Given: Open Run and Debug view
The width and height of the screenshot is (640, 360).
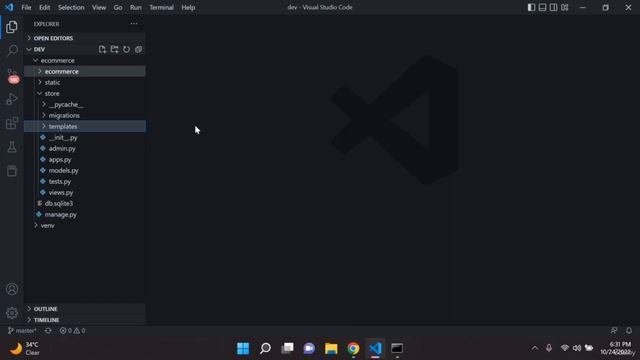Looking at the screenshot, I should [12, 99].
